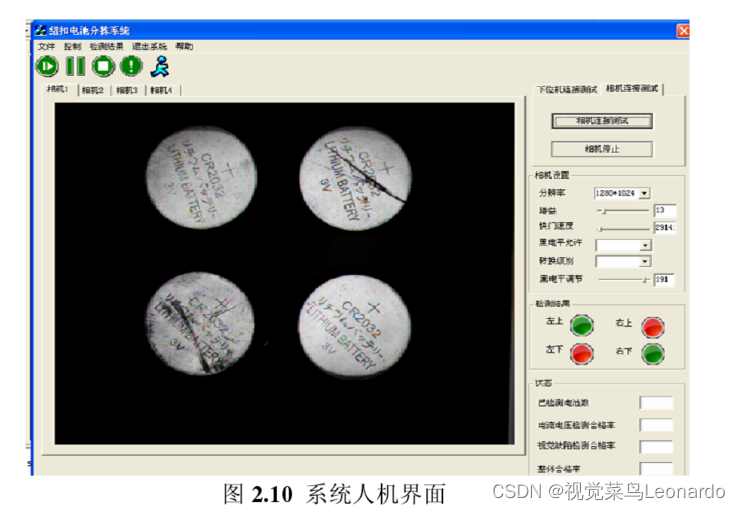Screen dimensions: 740x510
Task: Switch to the 相机1 tab
Action: [58, 89]
